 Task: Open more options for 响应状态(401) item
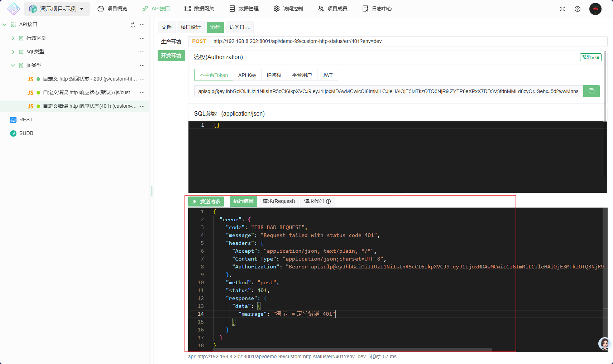(142, 106)
